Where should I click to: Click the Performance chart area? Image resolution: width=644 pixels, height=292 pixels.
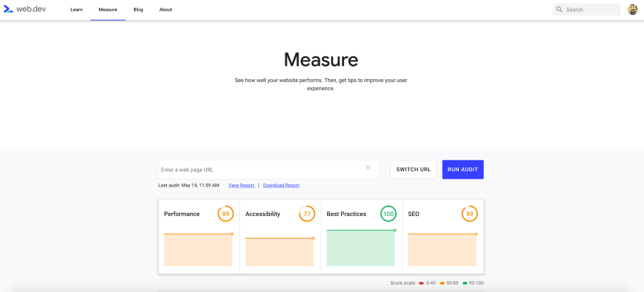click(x=198, y=250)
